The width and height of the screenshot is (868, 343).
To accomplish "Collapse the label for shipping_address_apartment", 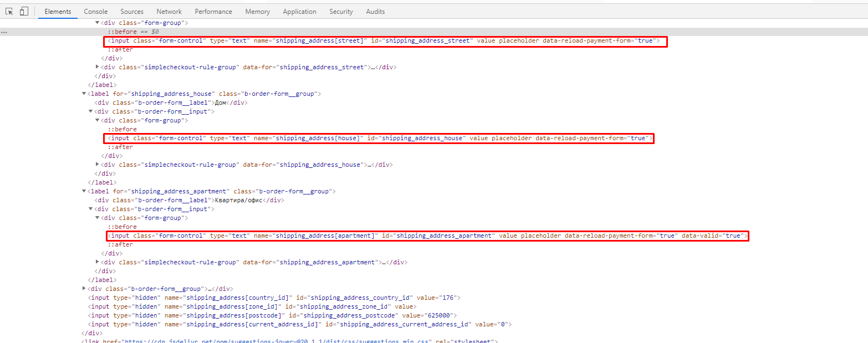I will click(x=84, y=191).
